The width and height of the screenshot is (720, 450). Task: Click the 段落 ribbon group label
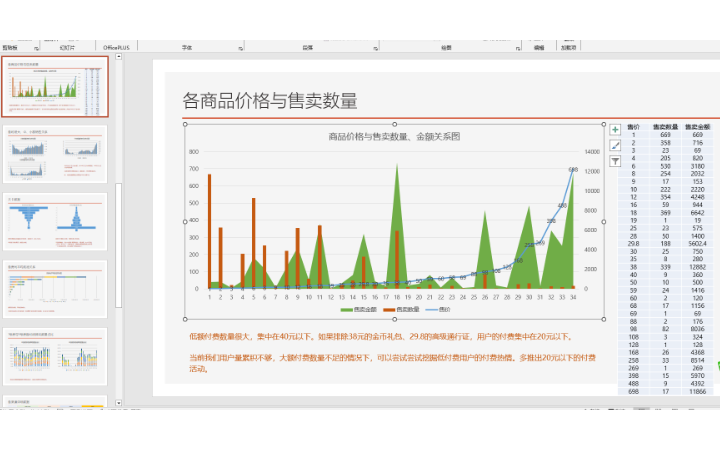point(308,47)
